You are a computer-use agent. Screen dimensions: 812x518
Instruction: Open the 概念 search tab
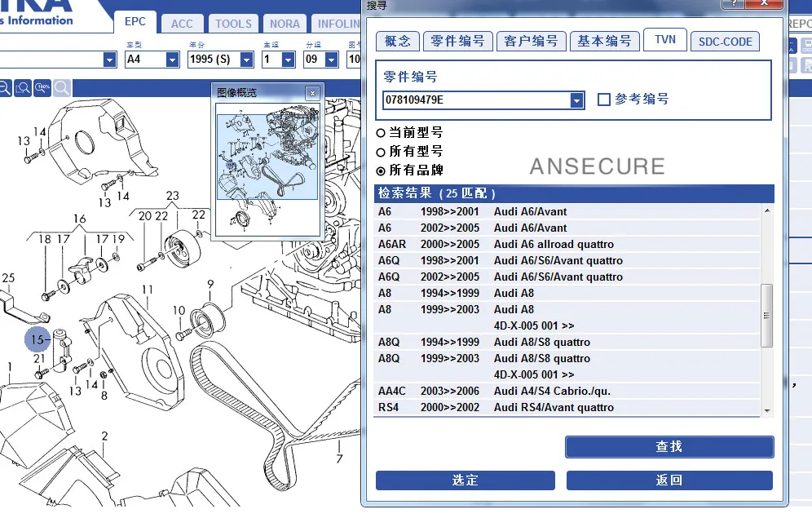tap(398, 42)
